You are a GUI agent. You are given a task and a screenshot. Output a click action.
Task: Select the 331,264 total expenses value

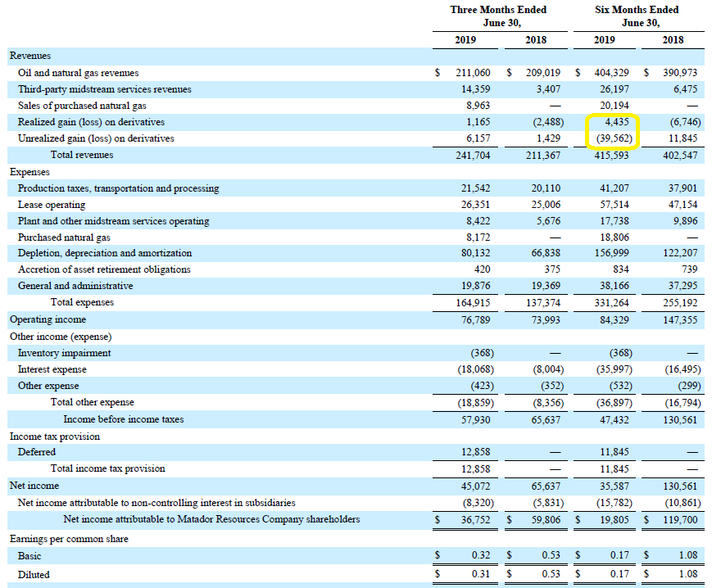point(612,303)
